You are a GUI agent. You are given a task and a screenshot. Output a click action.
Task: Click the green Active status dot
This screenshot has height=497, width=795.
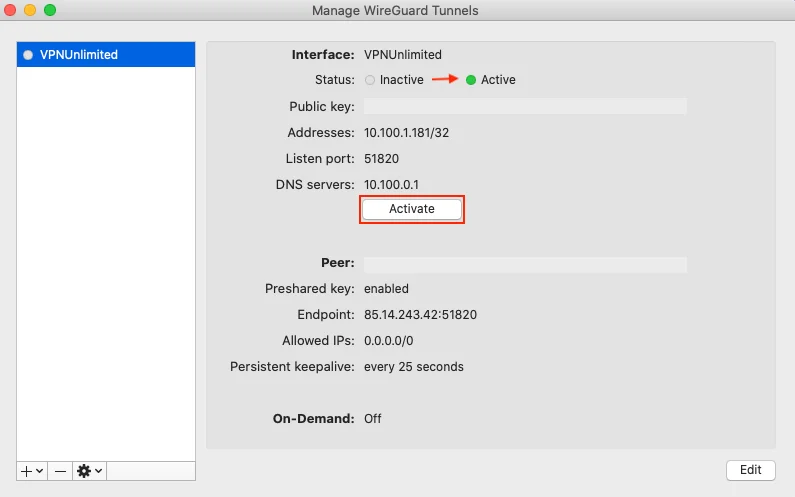click(x=471, y=80)
